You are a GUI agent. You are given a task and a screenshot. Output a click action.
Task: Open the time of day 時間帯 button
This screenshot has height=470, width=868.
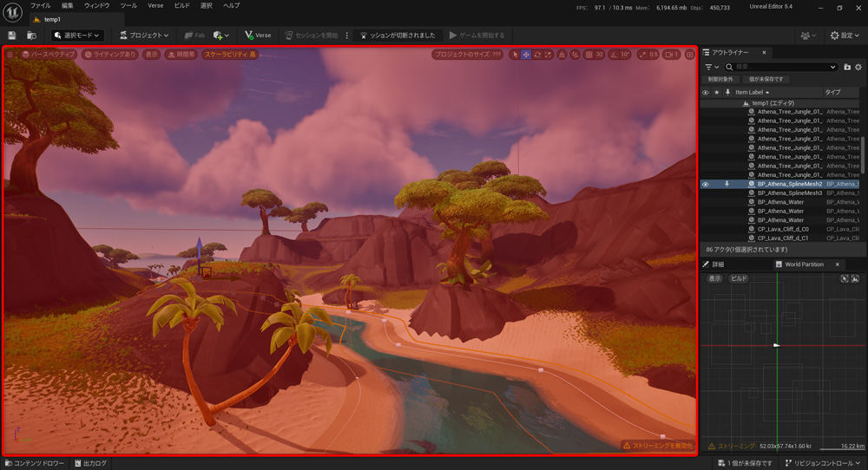coord(181,55)
